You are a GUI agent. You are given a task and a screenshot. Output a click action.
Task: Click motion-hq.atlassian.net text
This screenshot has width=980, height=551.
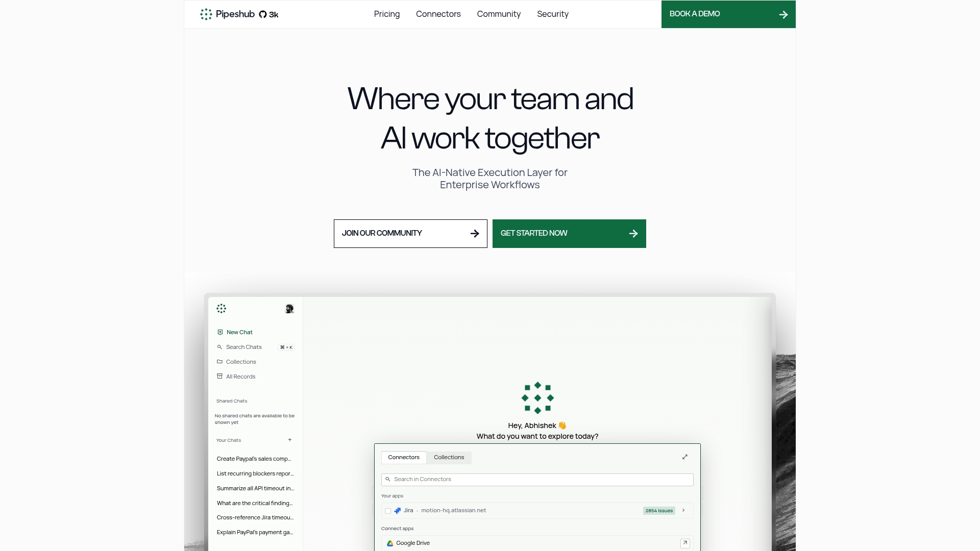pos(453,511)
